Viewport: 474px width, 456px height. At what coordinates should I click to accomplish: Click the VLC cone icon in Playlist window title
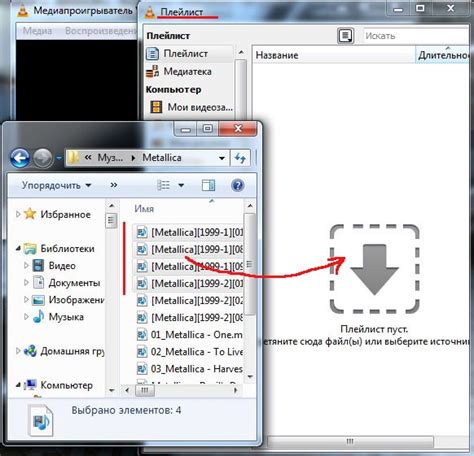pyautogui.click(x=150, y=12)
